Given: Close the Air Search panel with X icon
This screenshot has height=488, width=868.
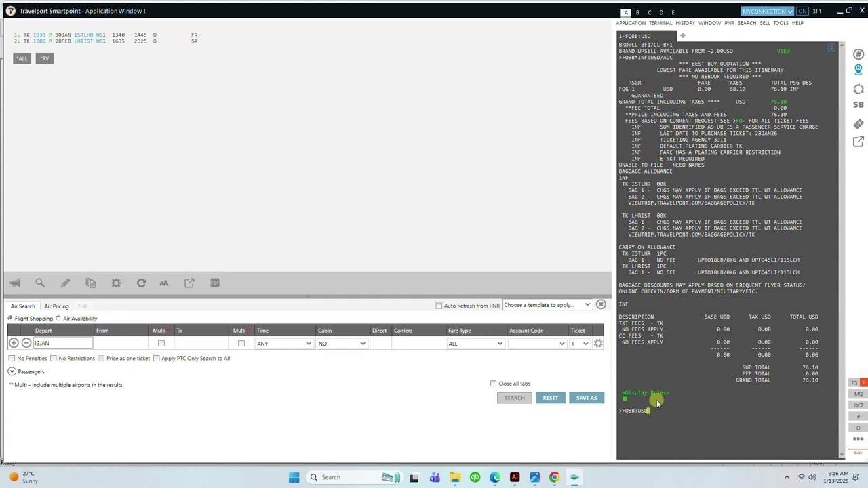Looking at the screenshot, I should (601, 305).
